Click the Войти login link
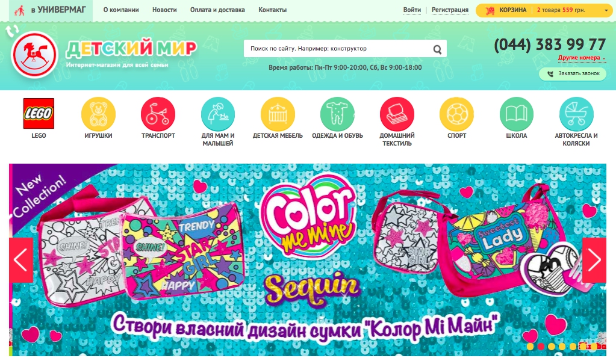This screenshot has height=364, width=616. point(412,10)
